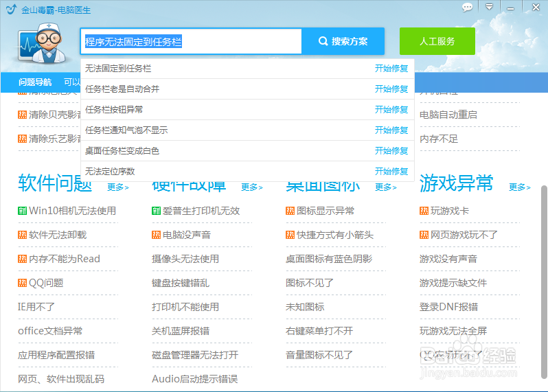Select suggestion 任务栏按钮异常
Viewport: 548px width, 392px height.
click(114, 110)
